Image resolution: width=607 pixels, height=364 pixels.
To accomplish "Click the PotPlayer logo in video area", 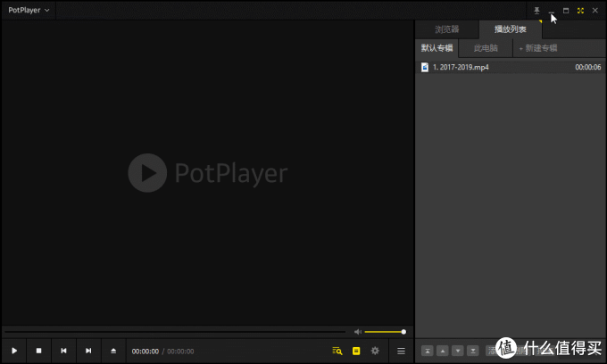I will point(208,173).
